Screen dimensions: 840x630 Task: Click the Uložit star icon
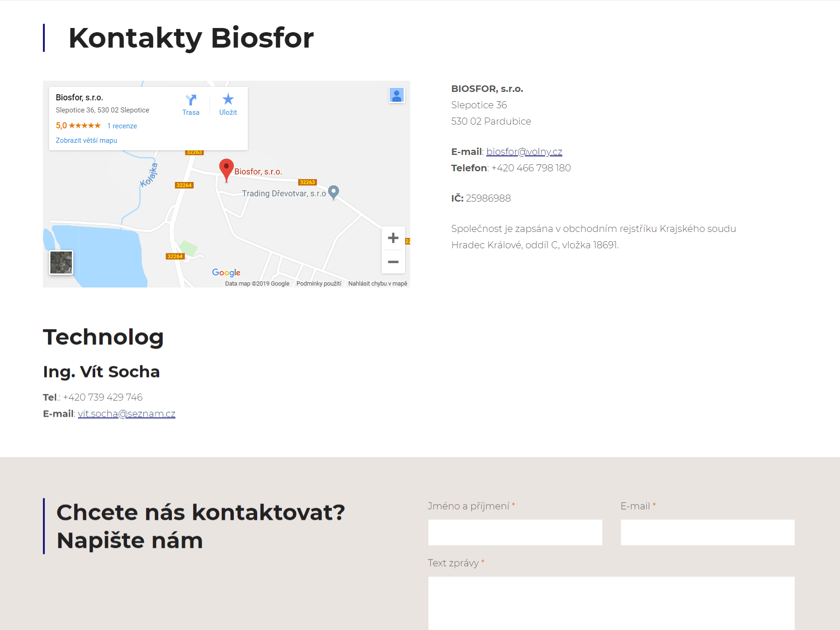(228, 99)
